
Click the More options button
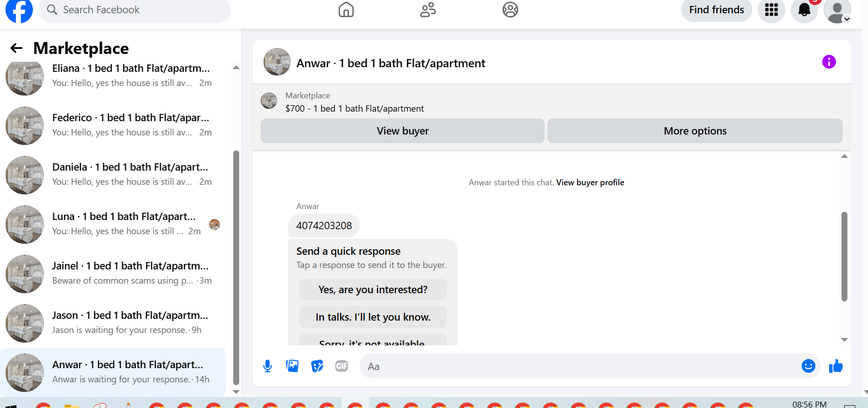click(x=695, y=131)
